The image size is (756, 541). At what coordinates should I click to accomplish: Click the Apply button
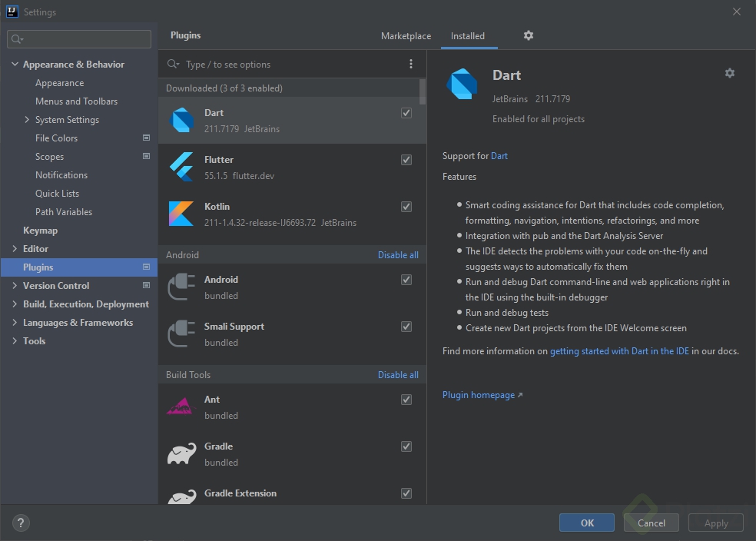[x=716, y=523]
